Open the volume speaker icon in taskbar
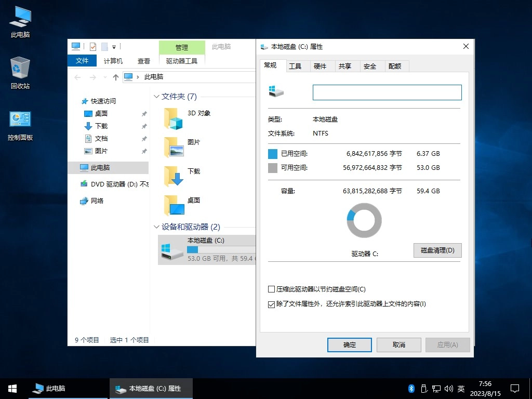Screen dimensions: 532x399 click(449, 388)
